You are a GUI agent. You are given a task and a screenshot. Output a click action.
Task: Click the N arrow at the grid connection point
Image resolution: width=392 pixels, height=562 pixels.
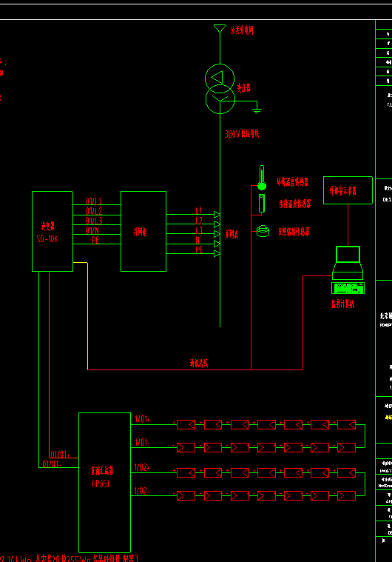217,244
